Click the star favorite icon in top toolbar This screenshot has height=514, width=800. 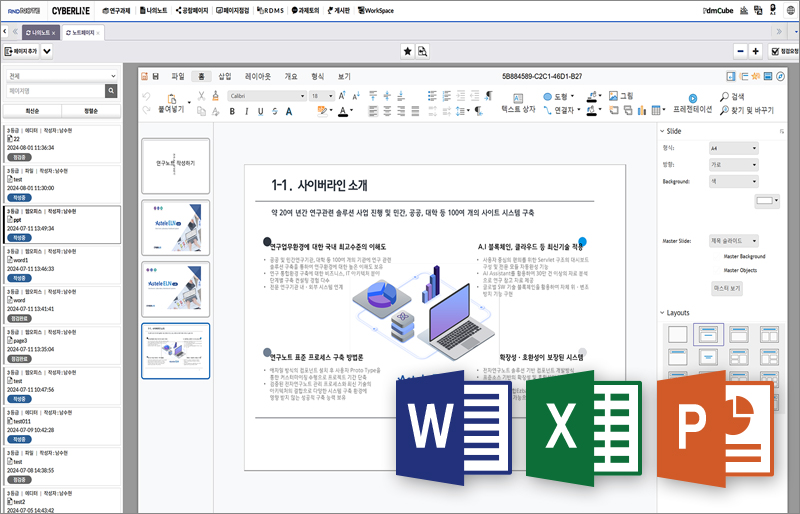pyautogui.click(x=407, y=51)
